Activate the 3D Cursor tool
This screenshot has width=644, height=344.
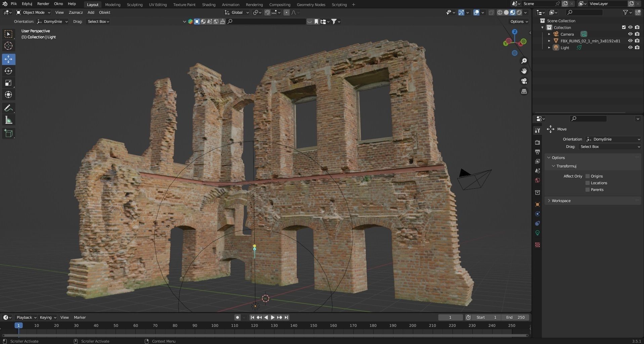(x=8, y=46)
